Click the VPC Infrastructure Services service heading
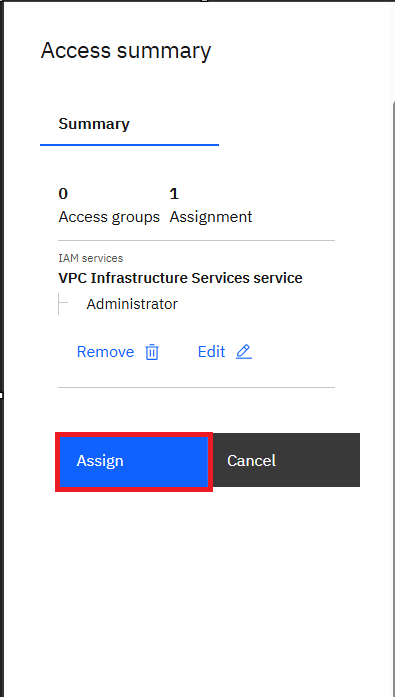Image resolution: width=395 pixels, height=697 pixels. click(x=180, y=278)
